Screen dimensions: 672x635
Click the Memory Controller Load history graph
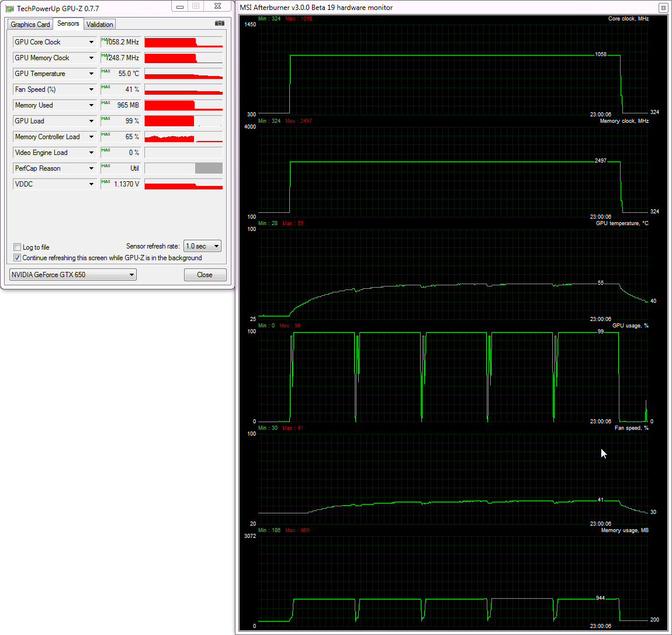183,137
